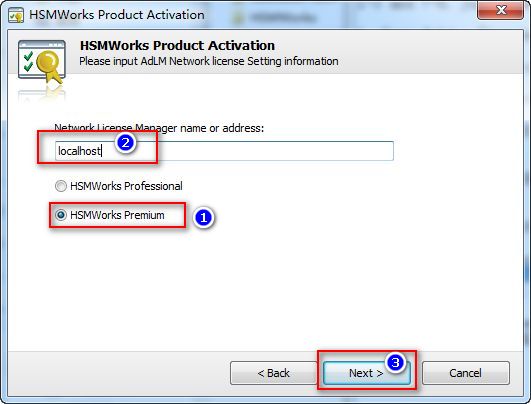
Task: Click the 'HSMWorks Product Activation' bold heading
Action: (177, 45)
